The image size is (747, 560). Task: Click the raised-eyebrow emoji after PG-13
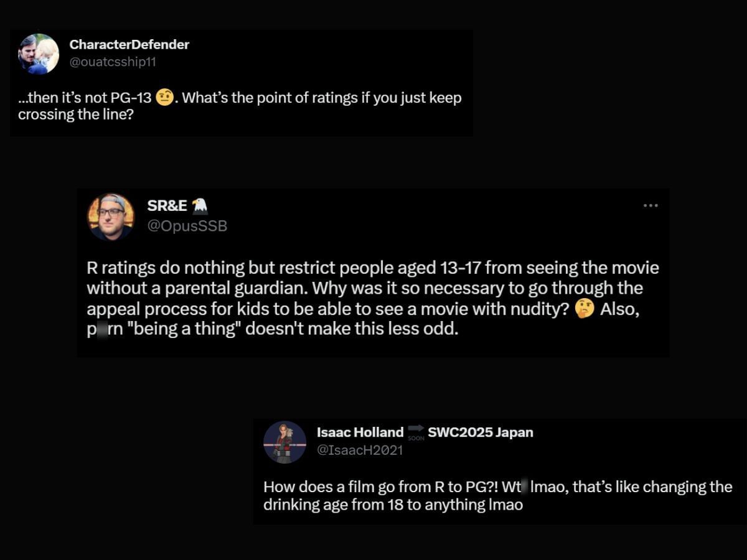[x=164, y=98]
